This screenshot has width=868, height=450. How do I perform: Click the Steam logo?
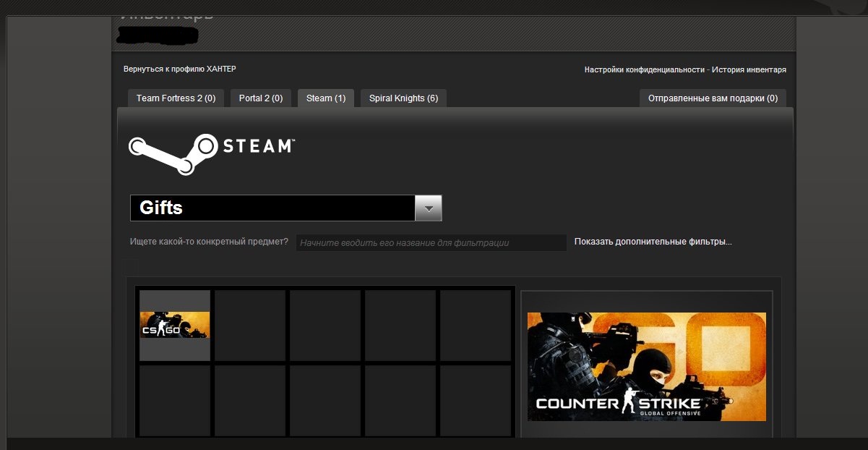pyautogui.click(x=211, y=153)
